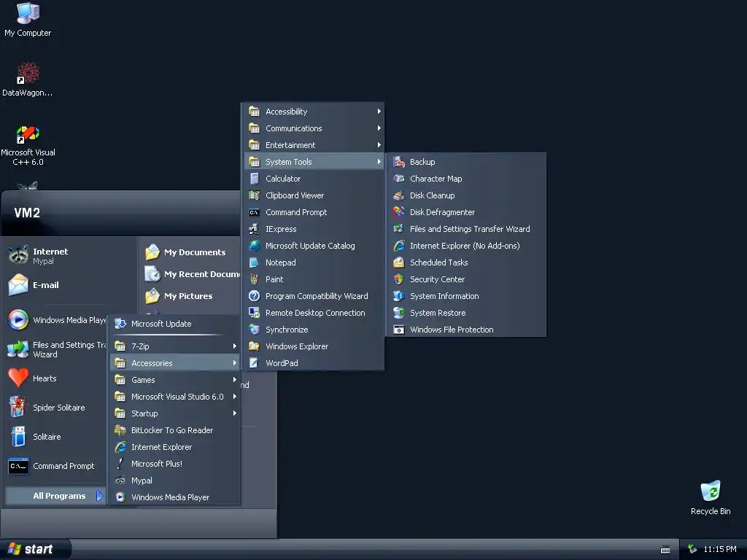Image resolution: width=747 pixels, height=560 pixels.
Task: Open Paint icon
Action: [x=255, y=279]
